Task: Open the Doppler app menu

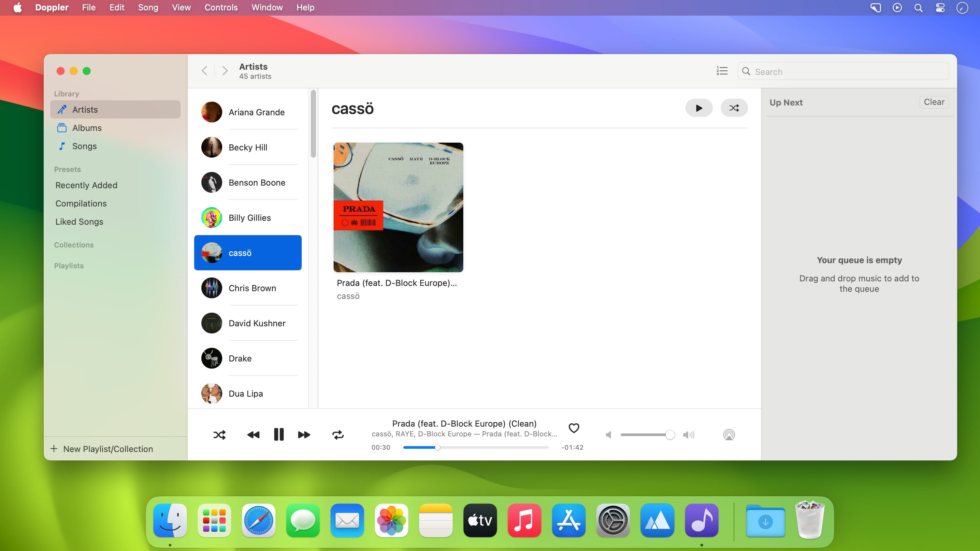Action: (x=52, y=7)
